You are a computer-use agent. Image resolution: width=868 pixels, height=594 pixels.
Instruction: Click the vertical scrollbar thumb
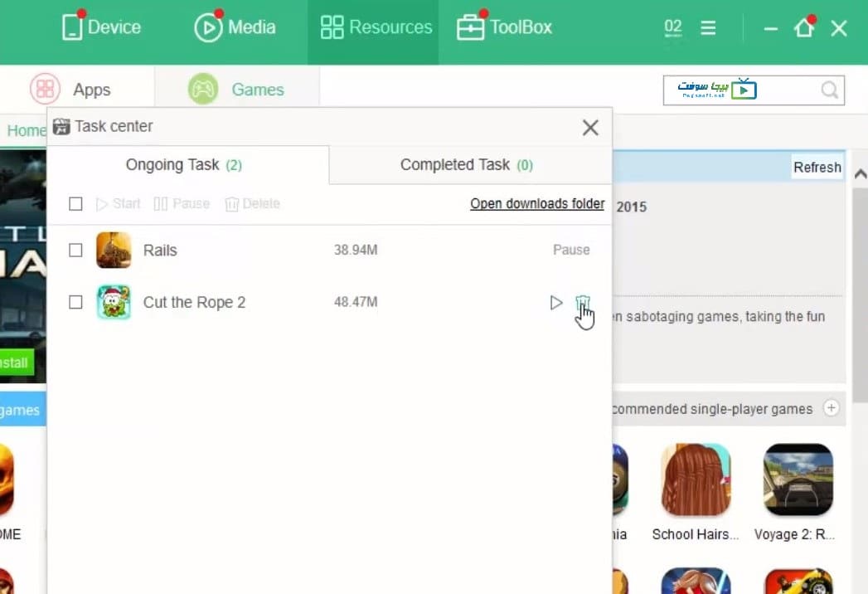[x=861, y=295]
